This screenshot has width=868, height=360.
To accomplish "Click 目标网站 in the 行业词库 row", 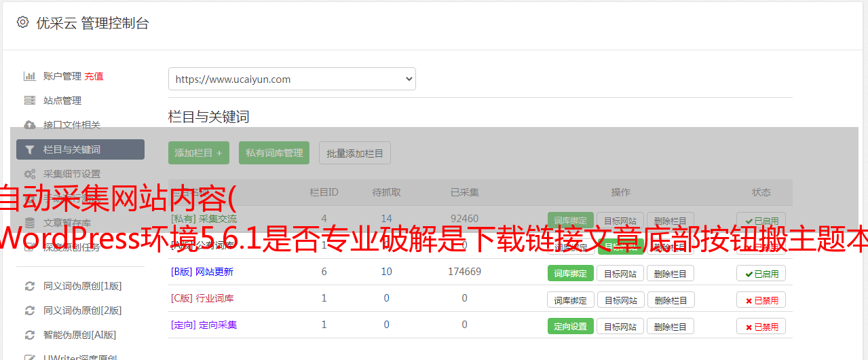I will 620,300.
